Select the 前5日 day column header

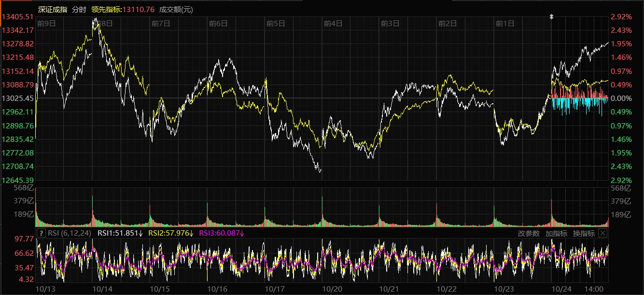pos(276,23)
